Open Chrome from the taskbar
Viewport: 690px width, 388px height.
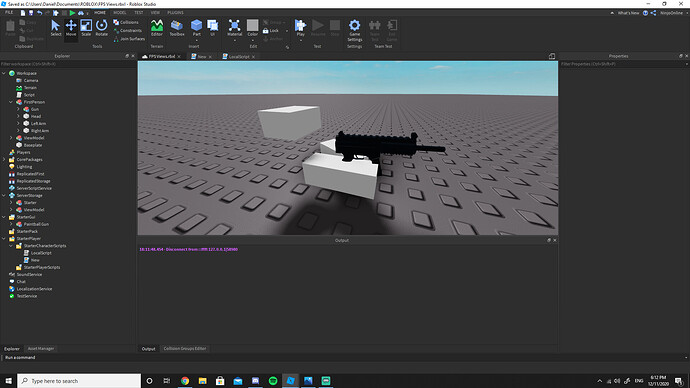tap(185, 381)
